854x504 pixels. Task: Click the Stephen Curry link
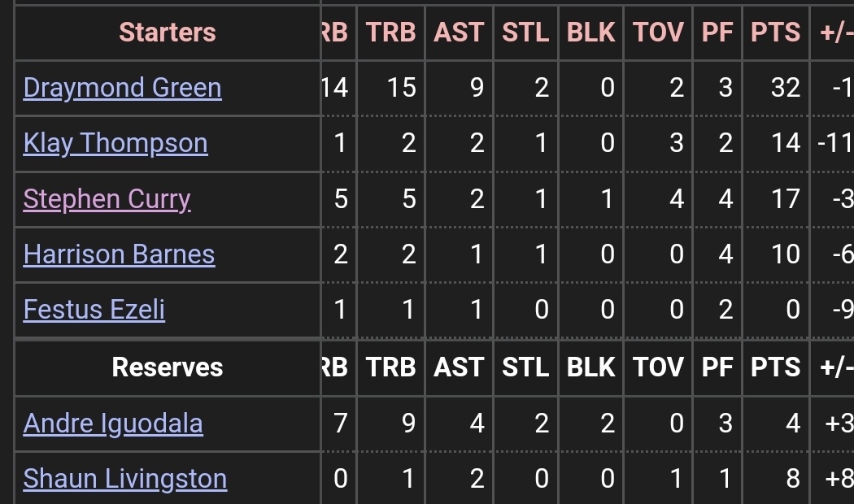click(107, 199)
